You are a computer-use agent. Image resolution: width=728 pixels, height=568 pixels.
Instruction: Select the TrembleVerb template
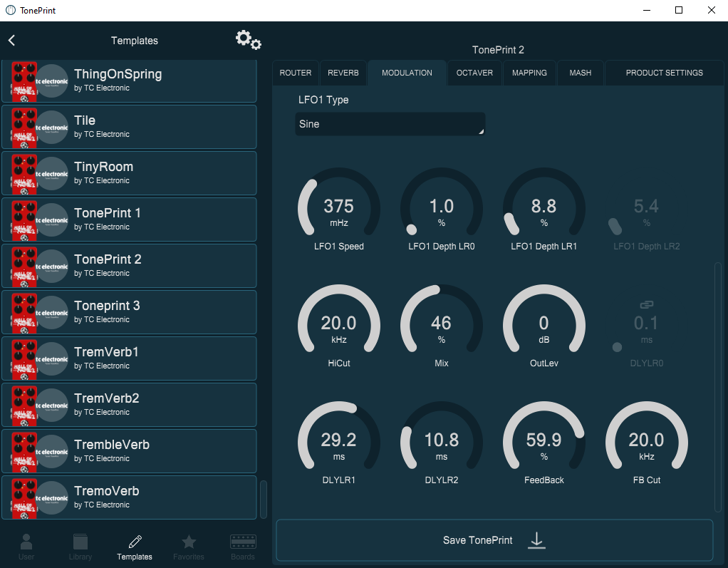coord(129,451)
